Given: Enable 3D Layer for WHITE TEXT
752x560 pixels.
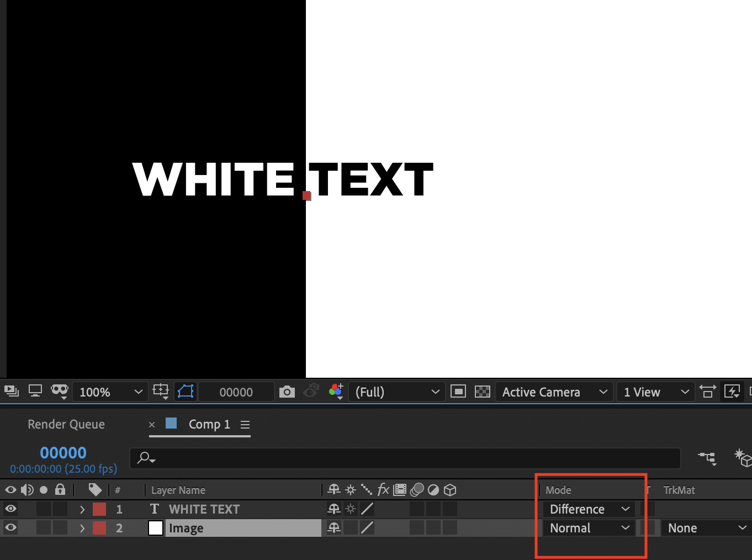Looking at the screenshot, I should pyautogui.click(x=451, y=509).
